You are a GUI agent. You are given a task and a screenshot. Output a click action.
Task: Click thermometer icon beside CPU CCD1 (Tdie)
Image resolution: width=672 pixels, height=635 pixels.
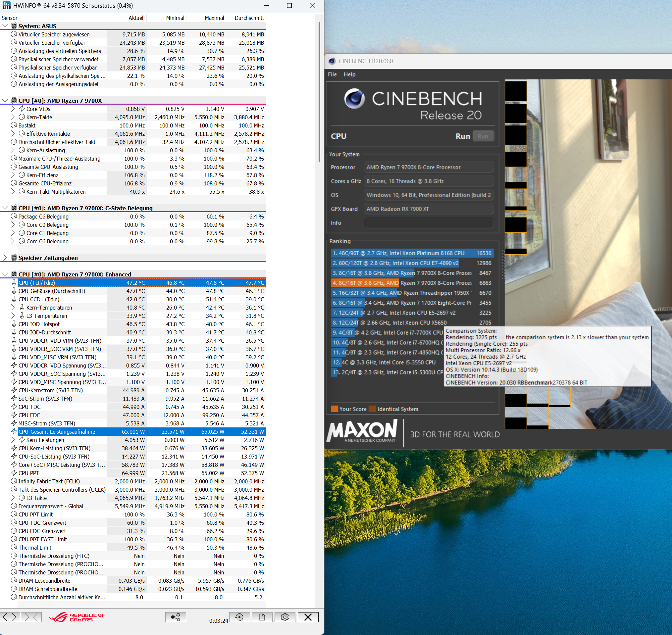click(x=14, y=299)
